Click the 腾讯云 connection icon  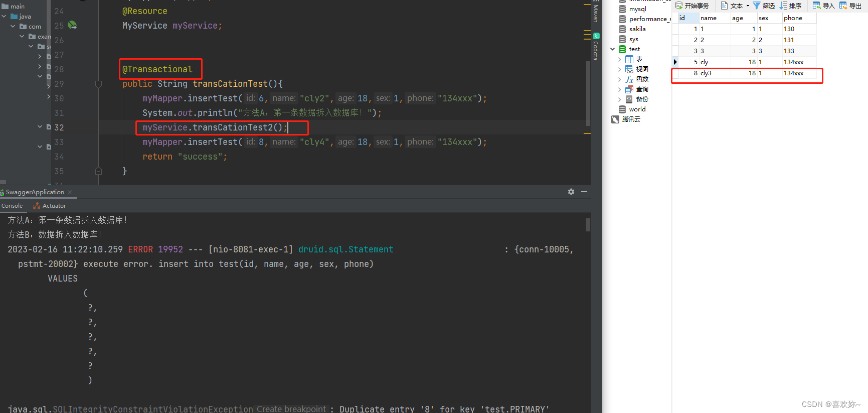tap(615, 119)
